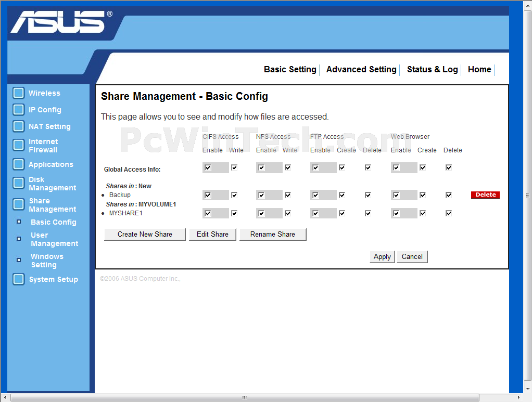
Task: Toggle MYSHARE1 Web Browser Enable checkbox
Action: (396, 213)
